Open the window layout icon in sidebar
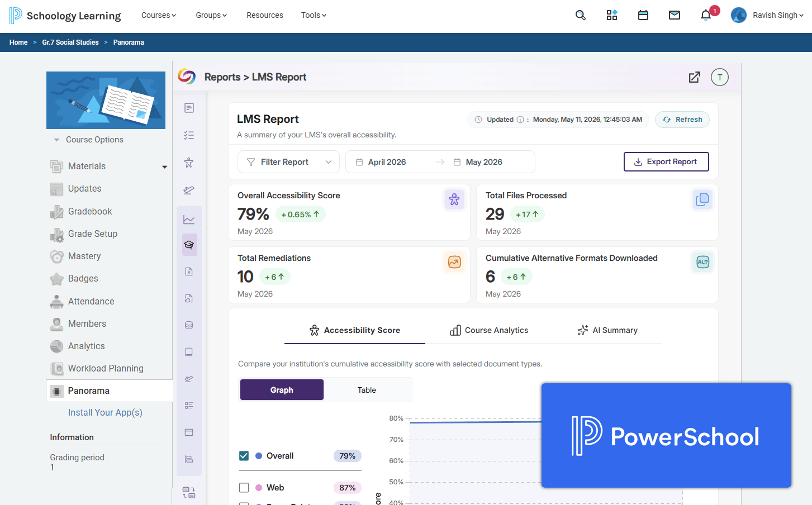The height and width of the screenshot is (505, 812). [x=189, y=432]
